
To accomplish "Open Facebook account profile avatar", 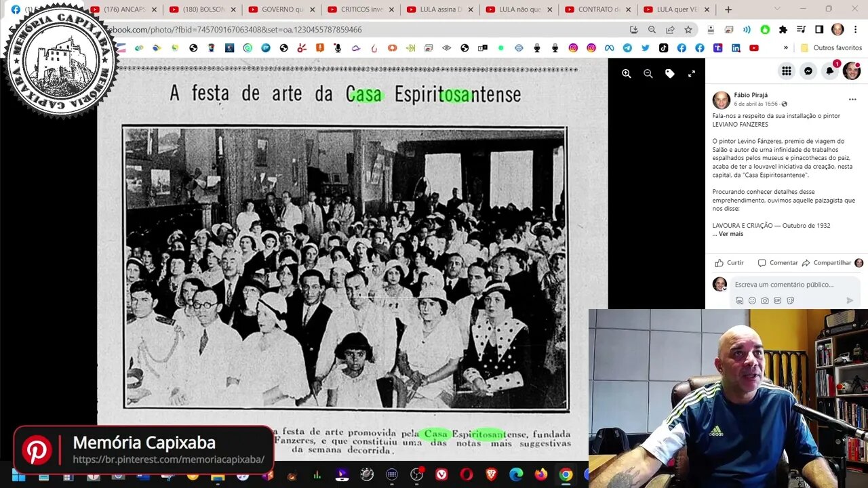I will 852,70.
